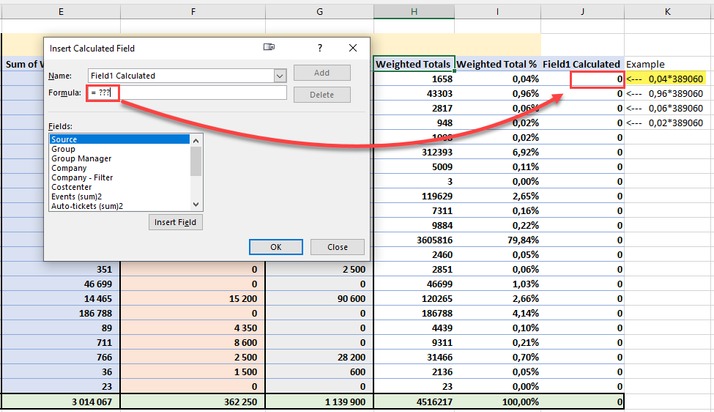
Task: Confirm with the OK button
Action: (x=276, y=247)
